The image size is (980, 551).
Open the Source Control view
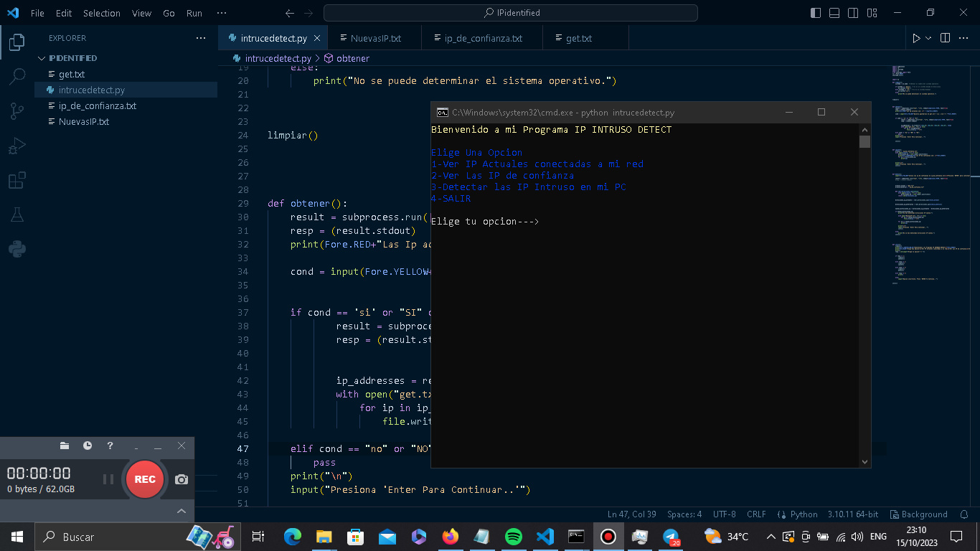click(17, 110)
